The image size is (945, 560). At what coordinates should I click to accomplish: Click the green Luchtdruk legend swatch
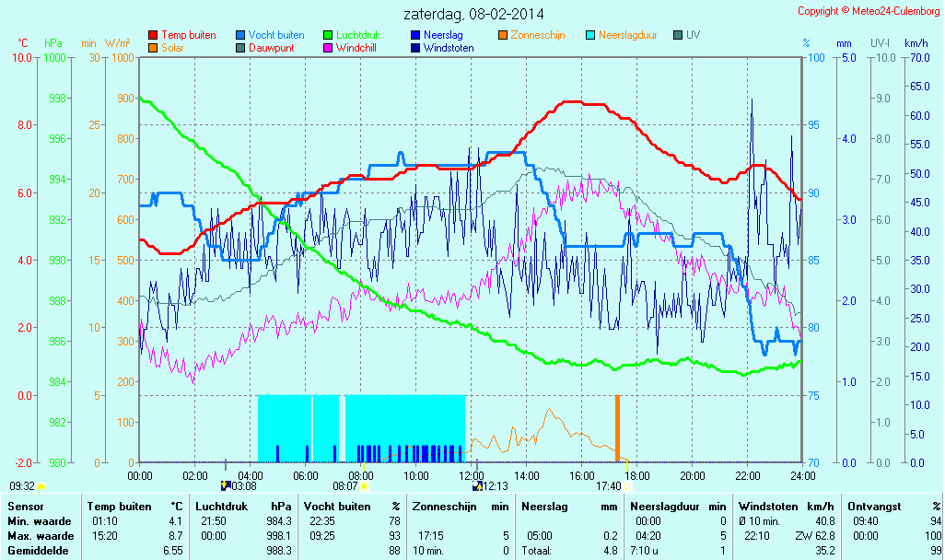328,35
